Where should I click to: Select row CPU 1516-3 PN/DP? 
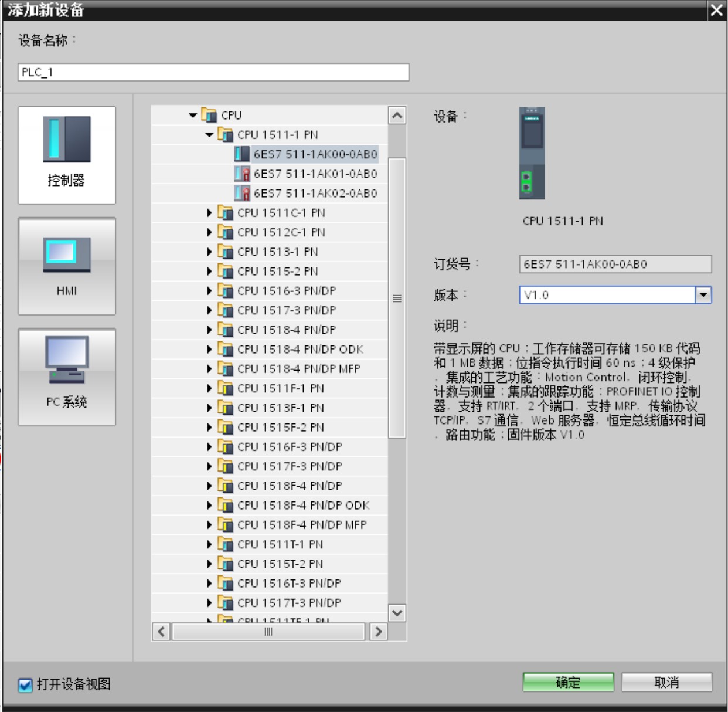click(x=270, y=290)
